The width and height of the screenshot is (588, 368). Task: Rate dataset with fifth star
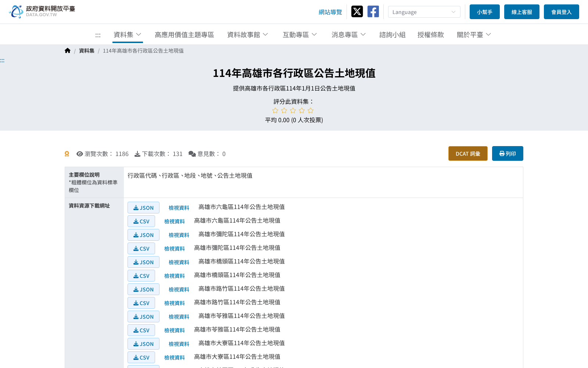pos(311,110)
